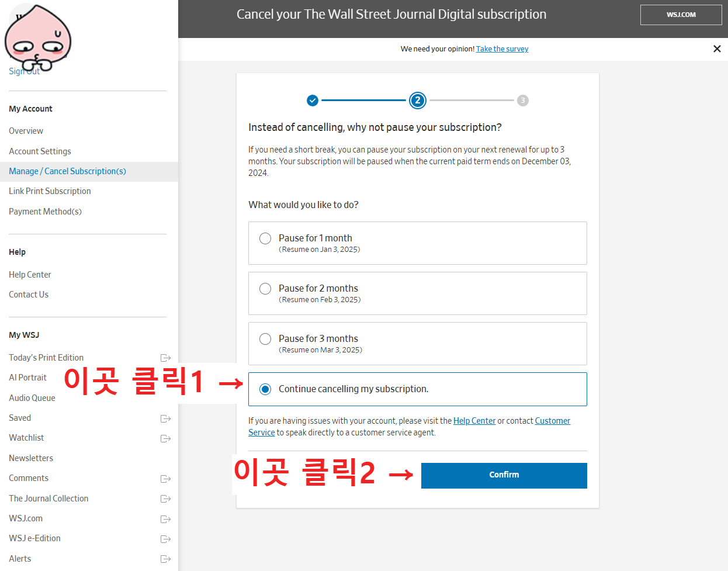728x571 pixels.
Task: Open Alerts
Action: tap(20, 559)
